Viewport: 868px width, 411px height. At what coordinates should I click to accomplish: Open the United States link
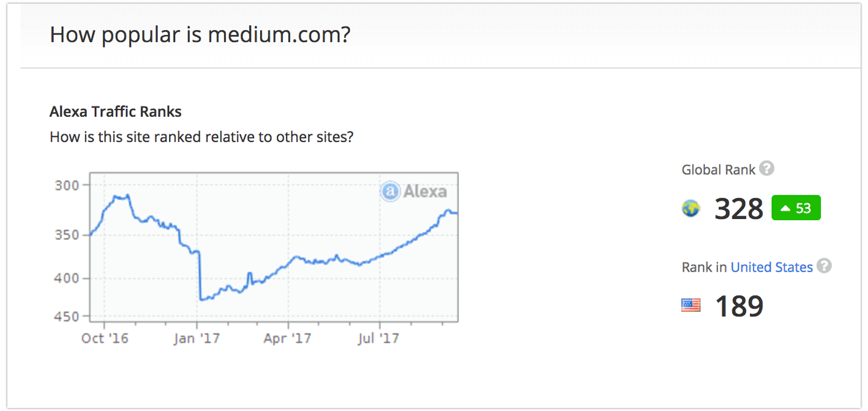pos(771,267)
